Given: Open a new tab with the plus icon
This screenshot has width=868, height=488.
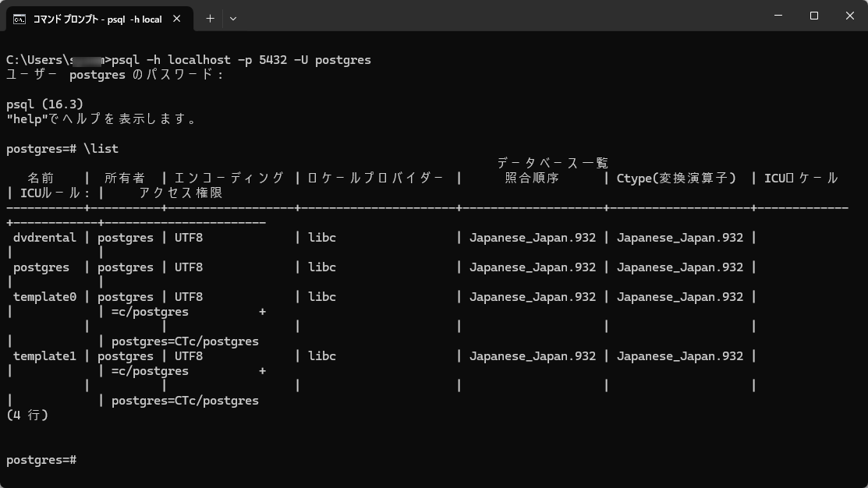Looking at the screenshot, I should point(209,17).
